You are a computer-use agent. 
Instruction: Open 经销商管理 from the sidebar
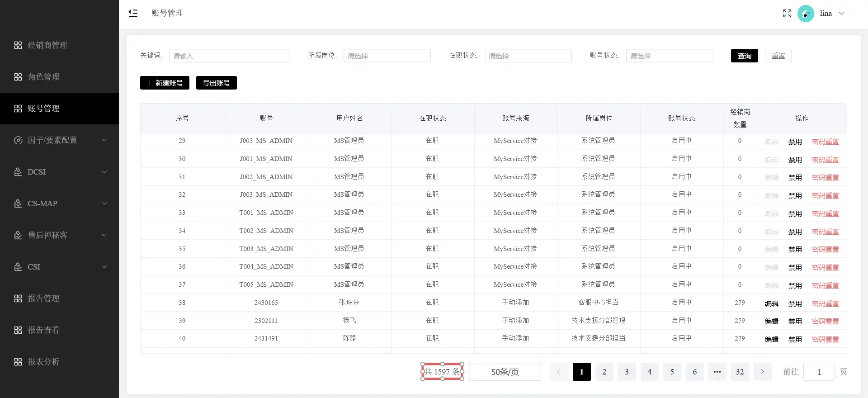(47, 45)
